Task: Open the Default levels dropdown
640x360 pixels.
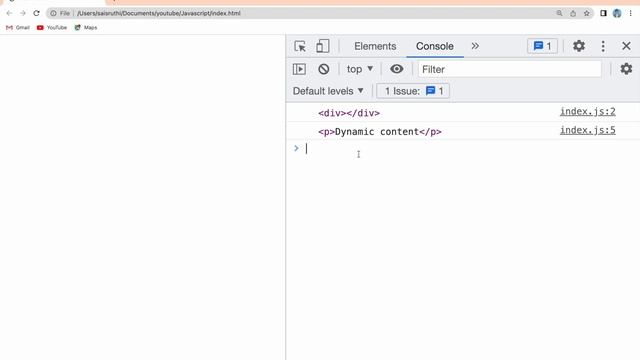Action: click(x=328, y=91)
